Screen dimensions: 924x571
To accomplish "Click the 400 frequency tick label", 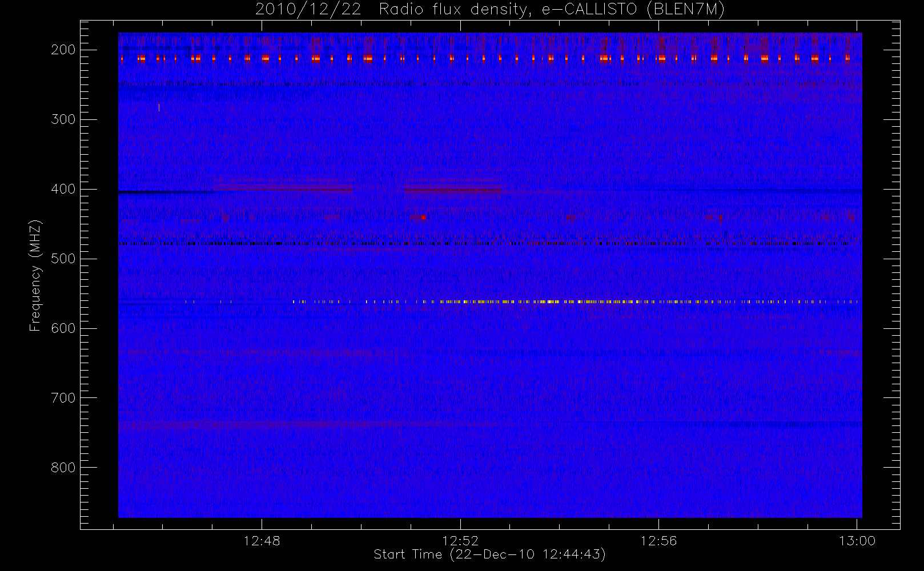I will pos(63,189).
